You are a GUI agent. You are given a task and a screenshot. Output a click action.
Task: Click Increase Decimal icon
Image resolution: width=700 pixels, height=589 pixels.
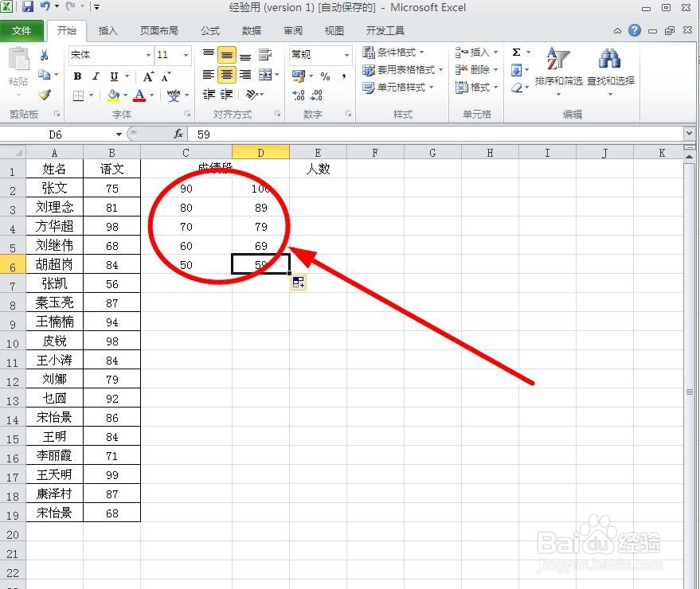pyautogui.click(x=299, y=95)
